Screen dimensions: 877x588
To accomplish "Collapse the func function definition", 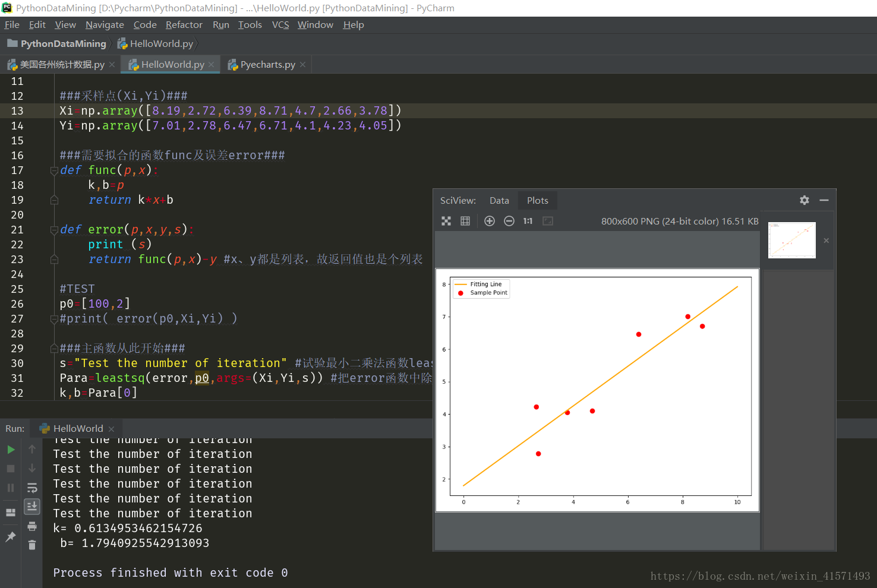I will [54, 170].
